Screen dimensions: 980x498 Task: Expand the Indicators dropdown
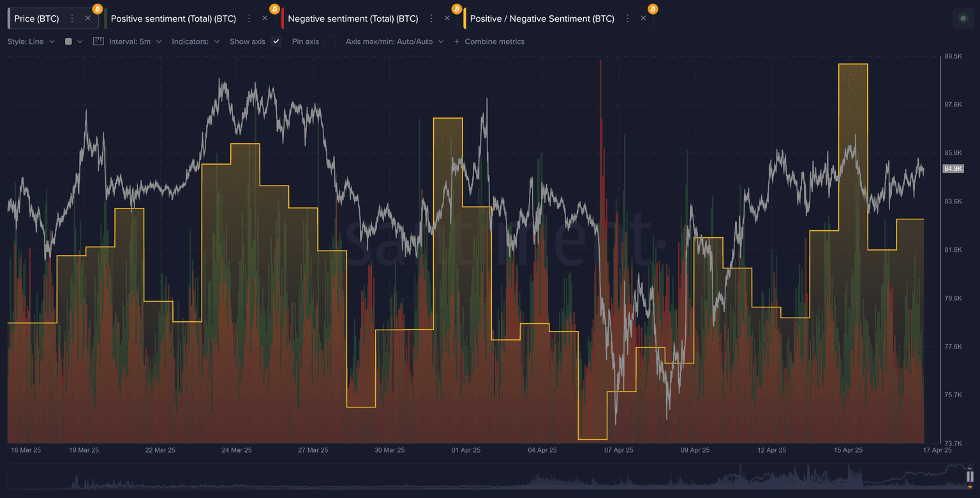pyautogui.click(x=195, y=41)
